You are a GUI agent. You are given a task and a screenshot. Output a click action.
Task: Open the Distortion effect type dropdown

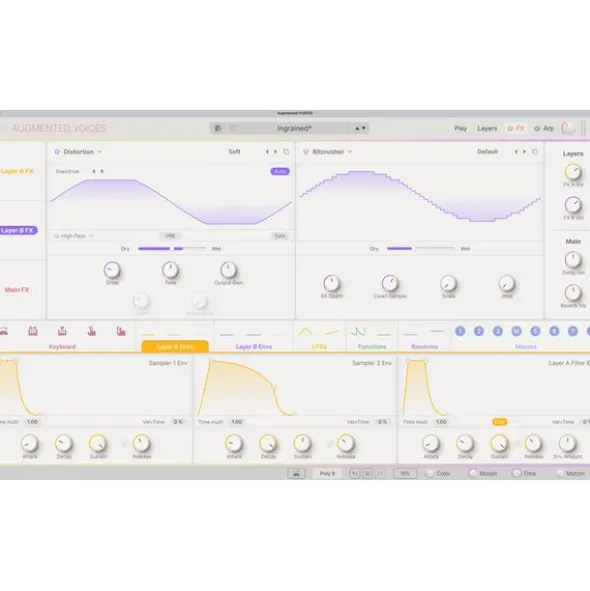83,152
